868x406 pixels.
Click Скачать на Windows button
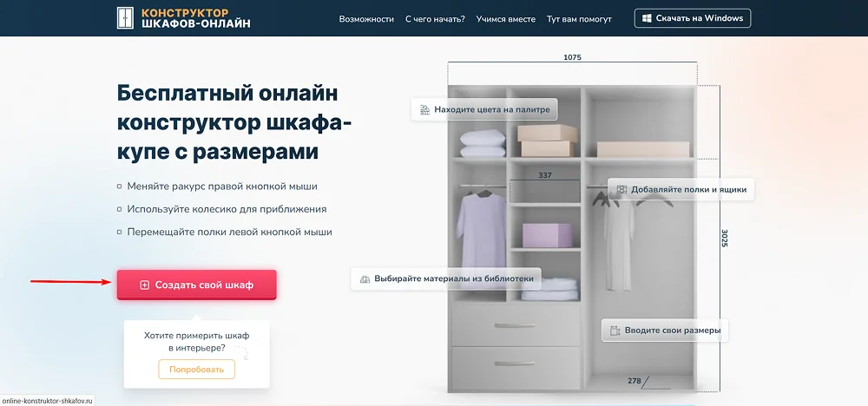[693, 18]
